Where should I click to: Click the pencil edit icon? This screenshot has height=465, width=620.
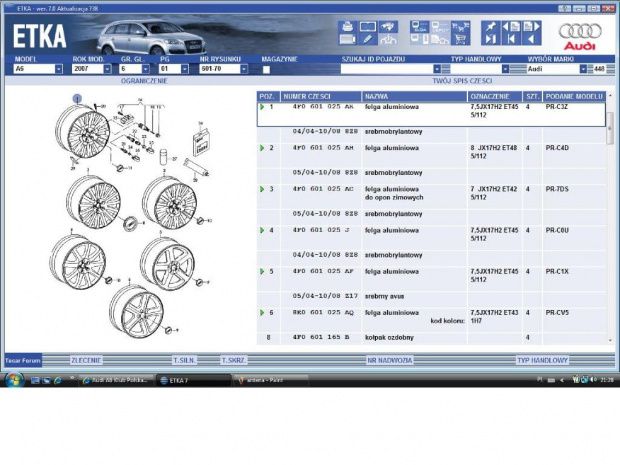pyautogui.click(x=368, y=39)
